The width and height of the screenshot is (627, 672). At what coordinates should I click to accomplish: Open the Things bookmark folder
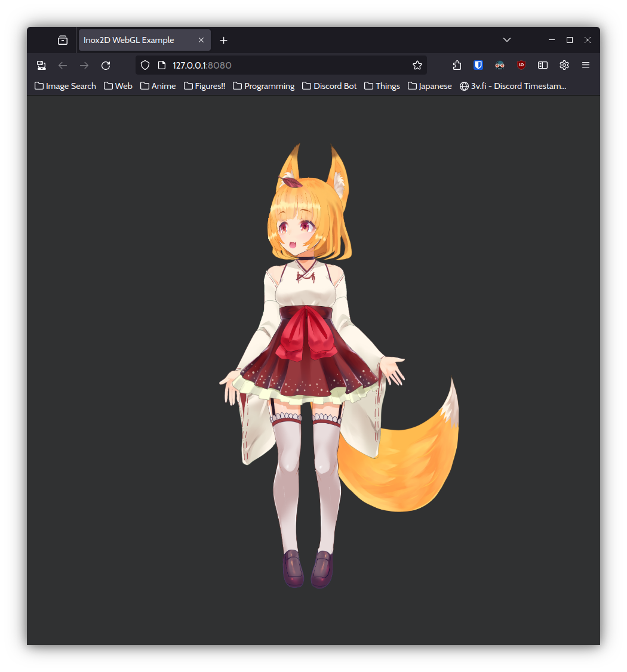tap(382, 86)
